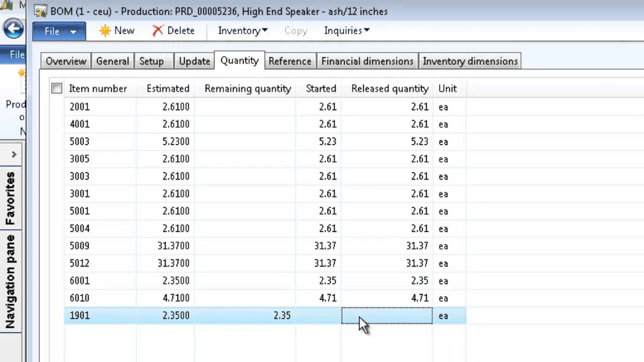
Task: Click the Remaining quantity 2.35 cell
Action: tap(245, 316)
